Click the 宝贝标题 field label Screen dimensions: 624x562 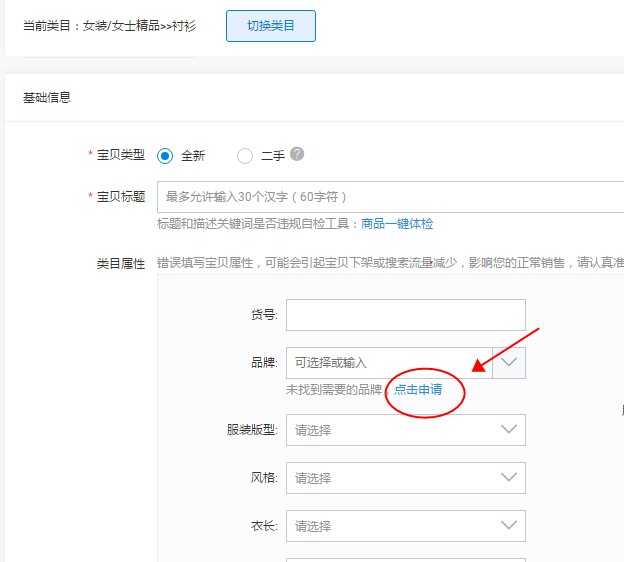121,197
